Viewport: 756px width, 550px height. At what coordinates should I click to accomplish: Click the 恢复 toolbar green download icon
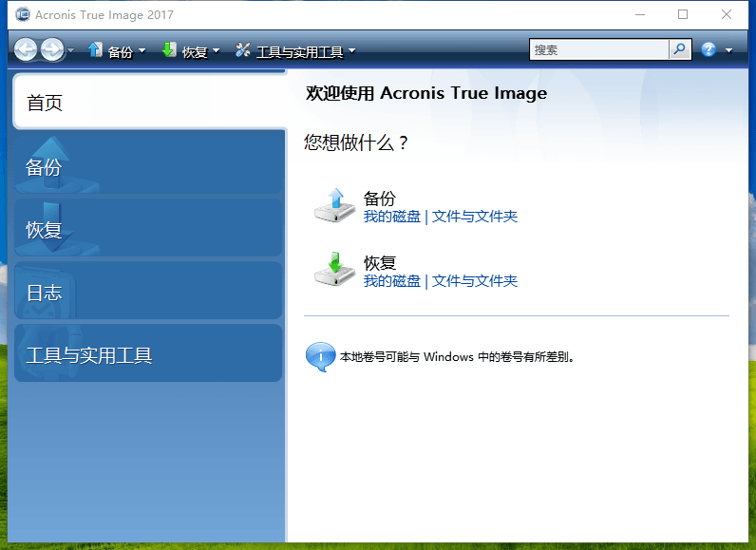pos(169,49)
